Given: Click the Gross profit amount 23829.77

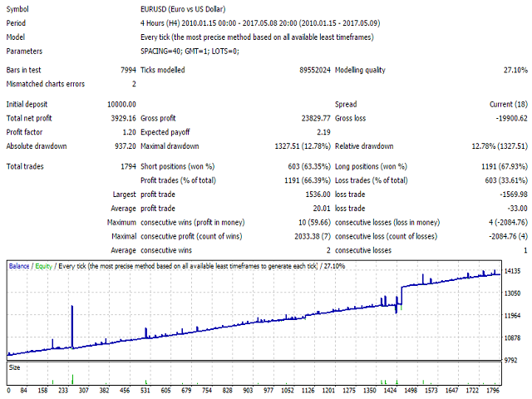Looking at the screenshot, I should 308,118.
